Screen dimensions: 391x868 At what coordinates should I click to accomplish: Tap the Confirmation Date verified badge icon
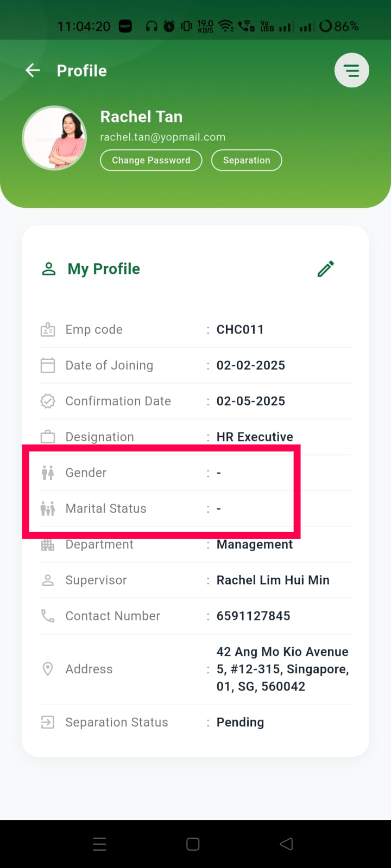tap(48, 401)
